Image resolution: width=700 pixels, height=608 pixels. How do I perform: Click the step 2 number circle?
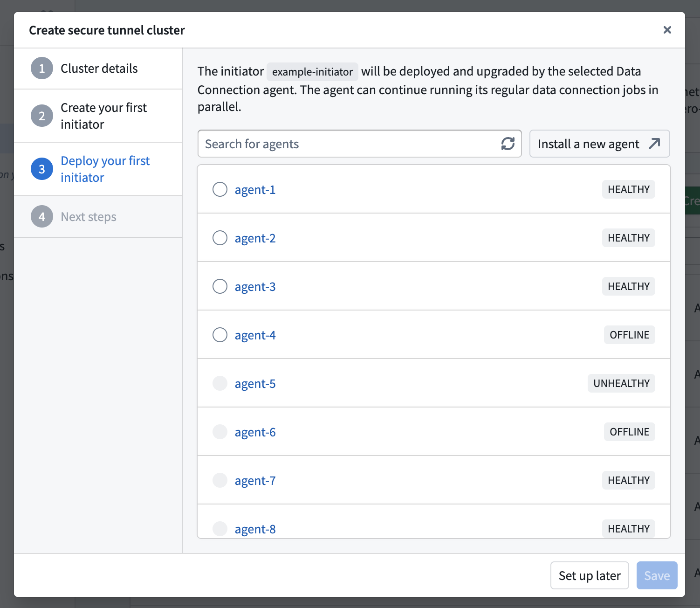coord(42,116)
